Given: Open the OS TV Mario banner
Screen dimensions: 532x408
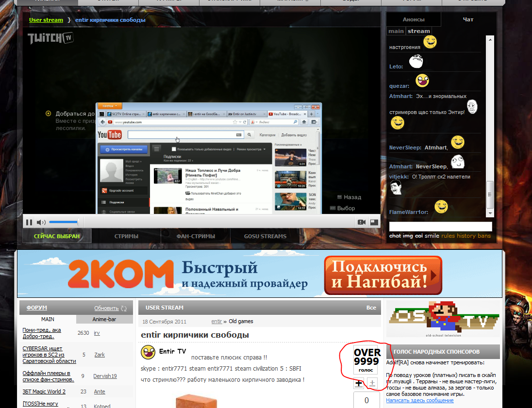Looking at the screenshot, I should [x=443, y=319].
